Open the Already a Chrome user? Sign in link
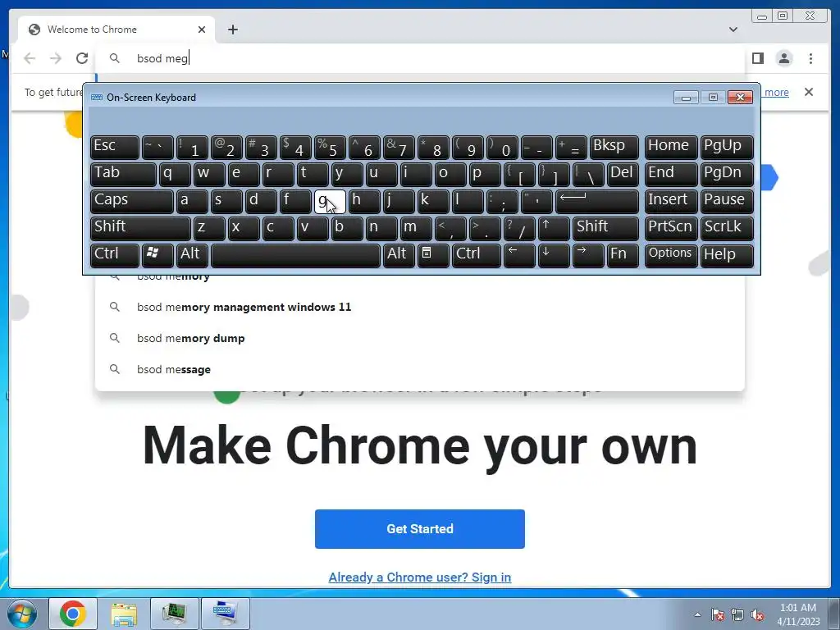This screenshot has width=840, height=630. tap(420, 577)
